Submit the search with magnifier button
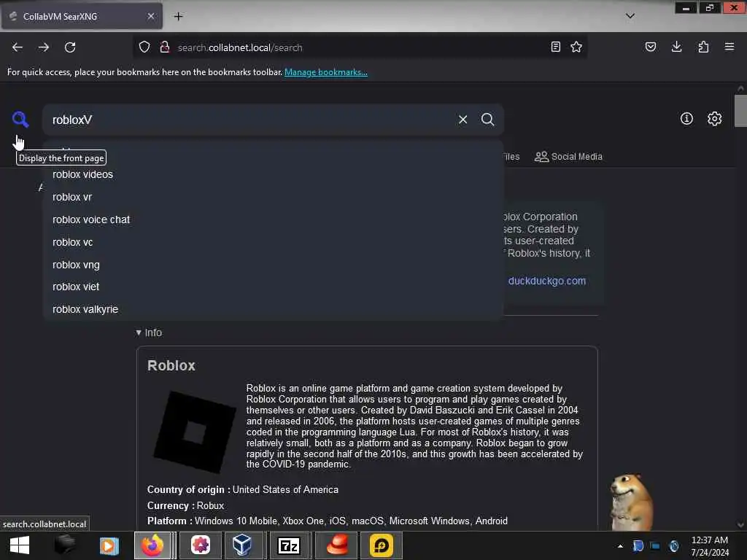This screenshot has width=747, height=560. [488, 120]
